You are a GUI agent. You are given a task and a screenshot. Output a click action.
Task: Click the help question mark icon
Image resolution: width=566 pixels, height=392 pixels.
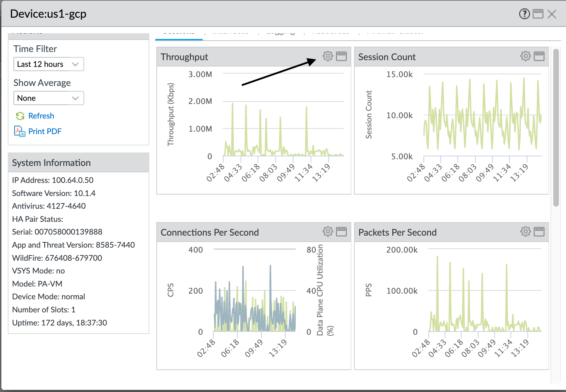(524, 14)
